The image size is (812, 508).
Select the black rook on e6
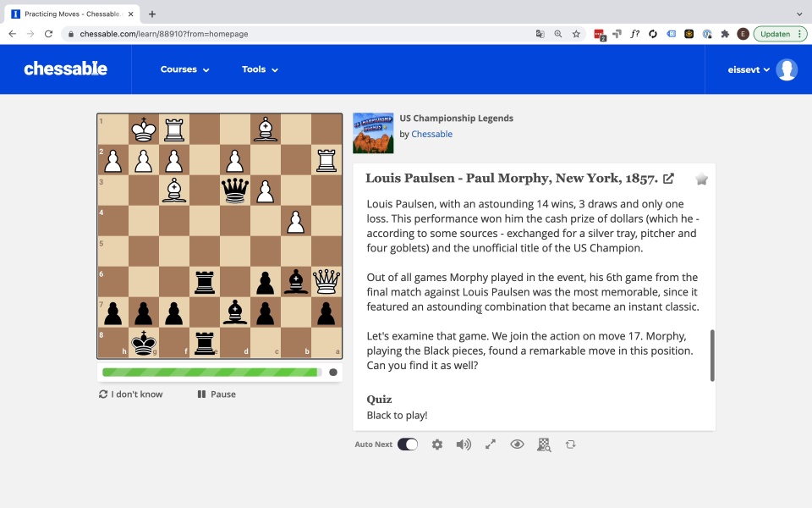pos(205,281)
